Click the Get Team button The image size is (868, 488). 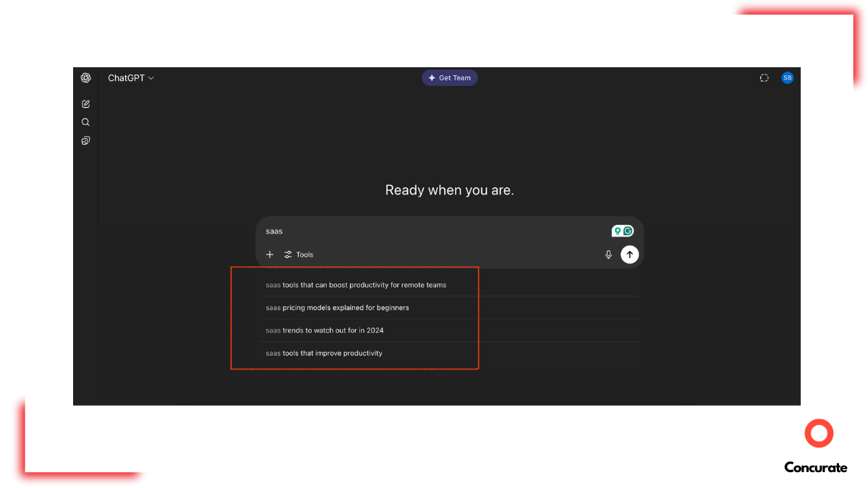pos(450,78)
